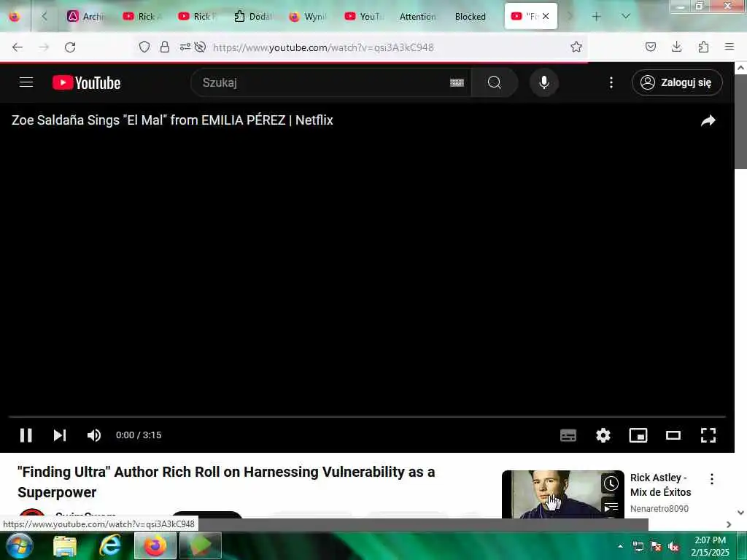747x560 pixels.
Task: Go back to the previous page
Action: point(18,47)
